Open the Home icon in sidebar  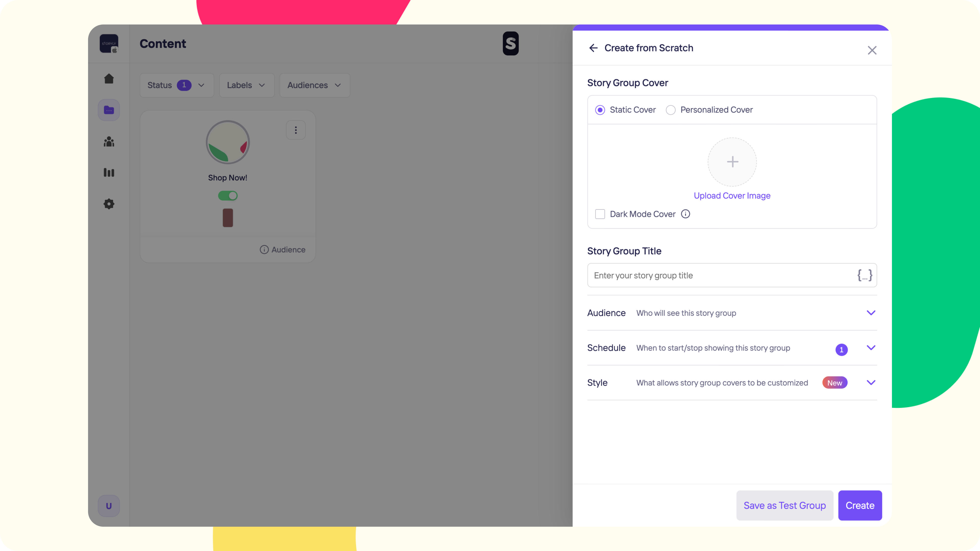[109, 79]
